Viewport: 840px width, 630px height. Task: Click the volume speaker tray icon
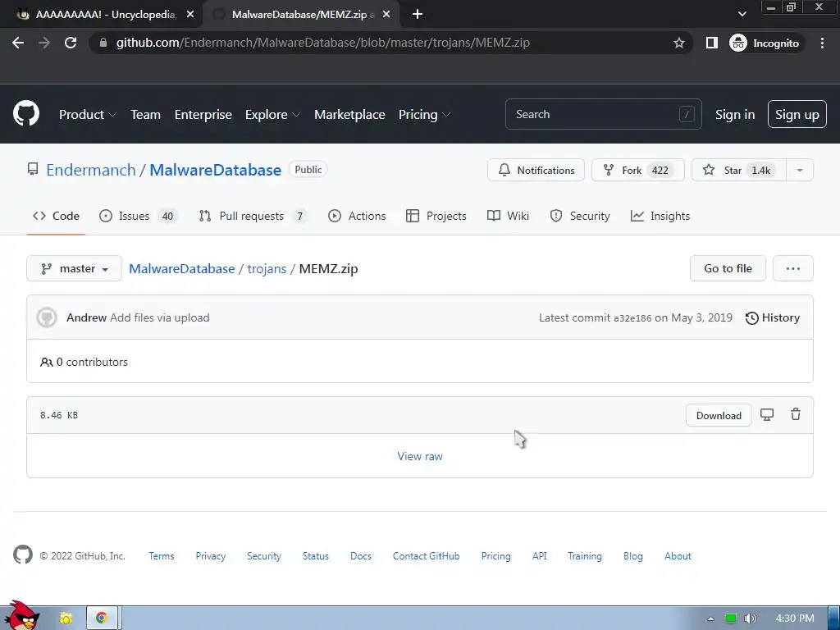coord(751,619)
